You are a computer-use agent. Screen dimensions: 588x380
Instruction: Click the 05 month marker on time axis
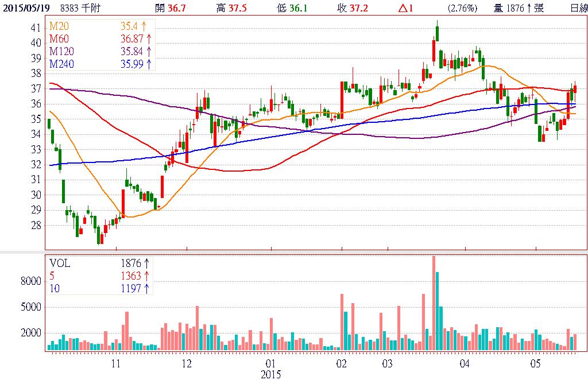[x=536, y=363]
